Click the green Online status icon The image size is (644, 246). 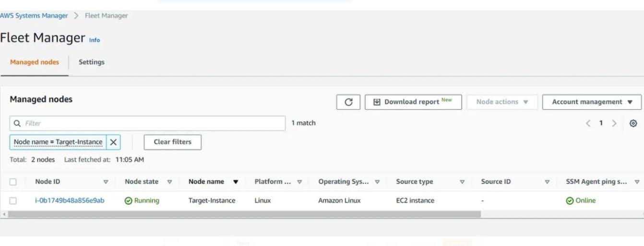[x=570, y=201]
